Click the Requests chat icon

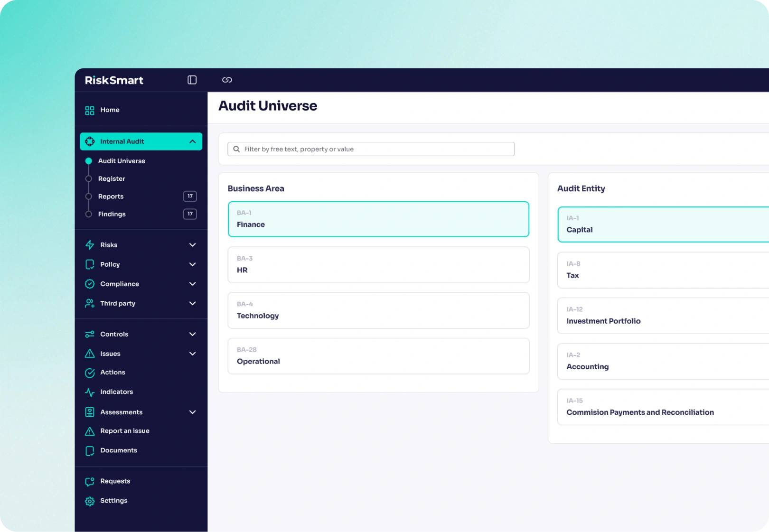point(90,481)
